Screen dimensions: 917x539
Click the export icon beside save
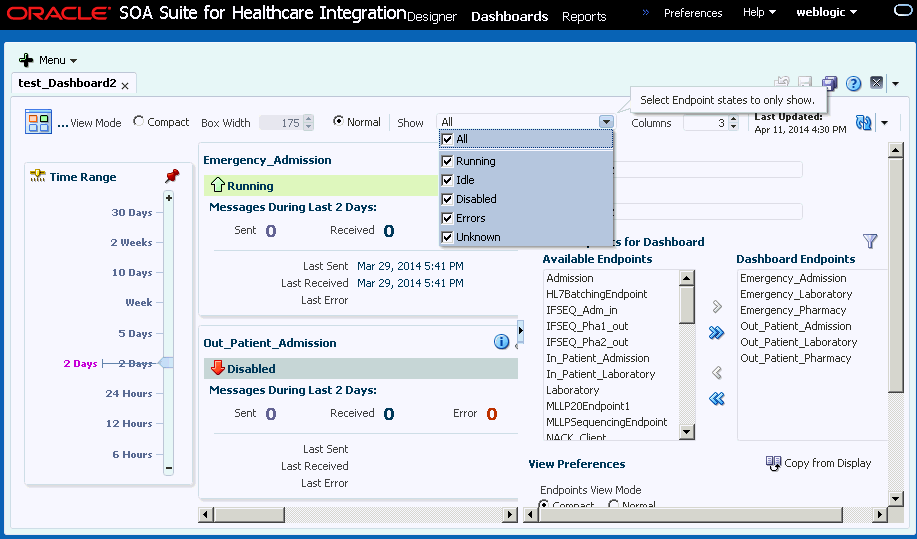click(782, 82)
